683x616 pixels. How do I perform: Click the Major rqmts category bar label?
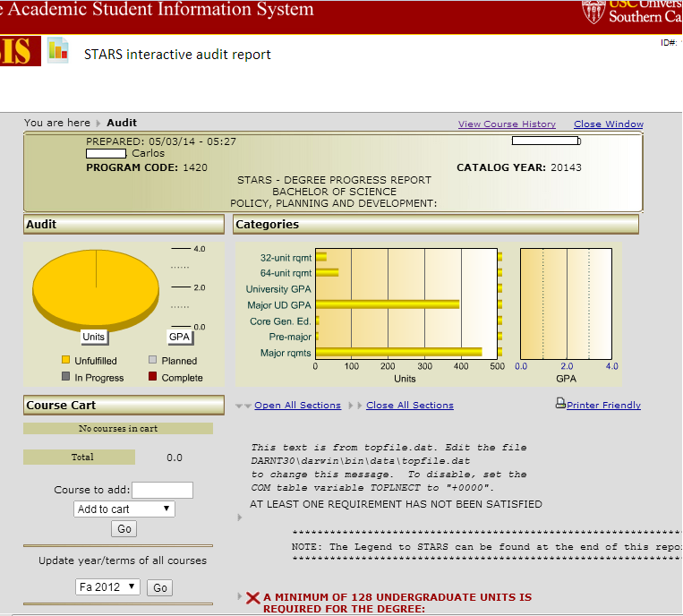[x=286, y=353]
